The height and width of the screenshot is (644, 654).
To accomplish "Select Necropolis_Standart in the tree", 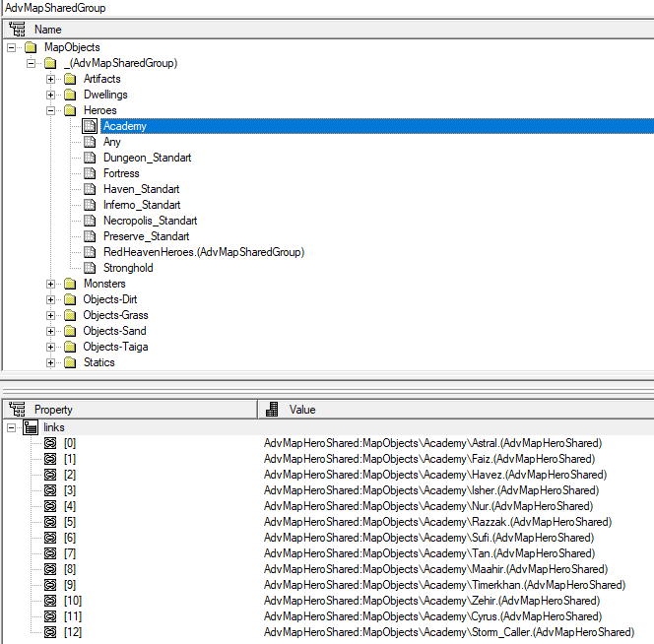I will [x=150, y=221].
